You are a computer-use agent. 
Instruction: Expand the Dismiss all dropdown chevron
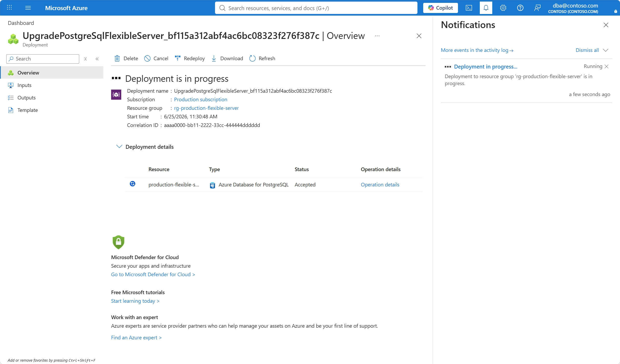(606, 50)
